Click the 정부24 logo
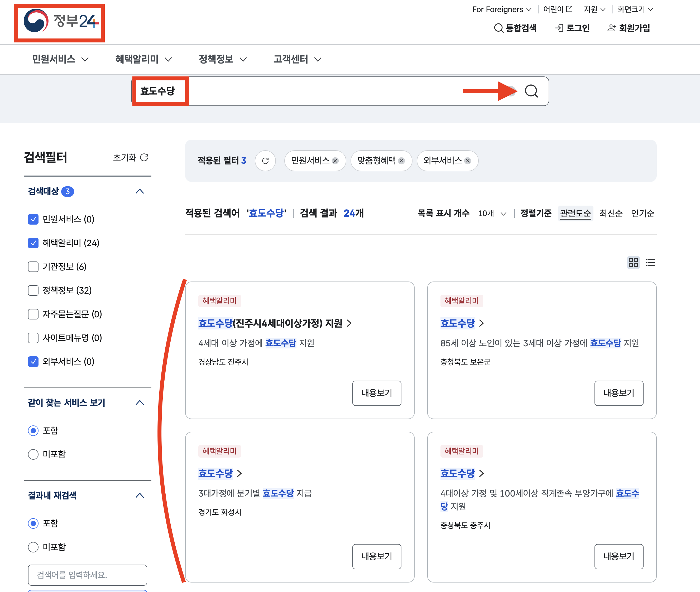This screenshot has height=592, width=700. click(x=60, y=22)
